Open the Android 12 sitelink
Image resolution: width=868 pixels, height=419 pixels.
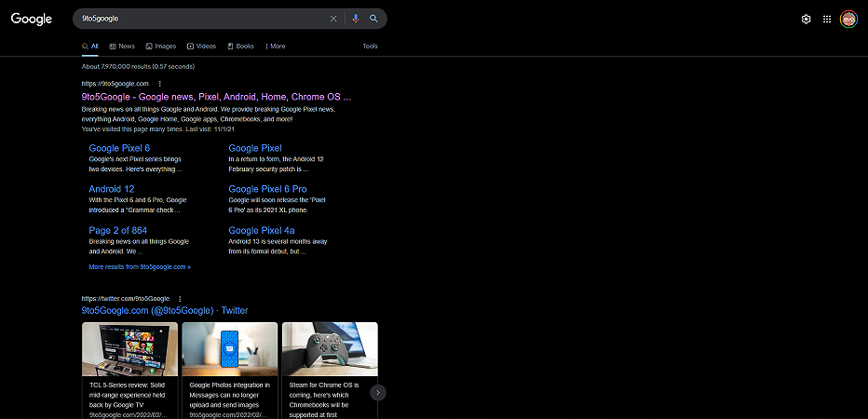tap(112, 189)
